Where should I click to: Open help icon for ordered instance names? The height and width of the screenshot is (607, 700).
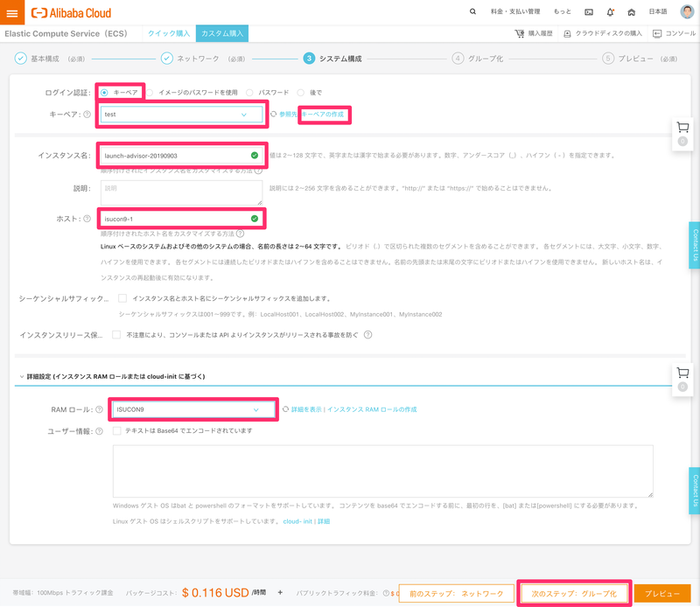click(x=258, y=171)
